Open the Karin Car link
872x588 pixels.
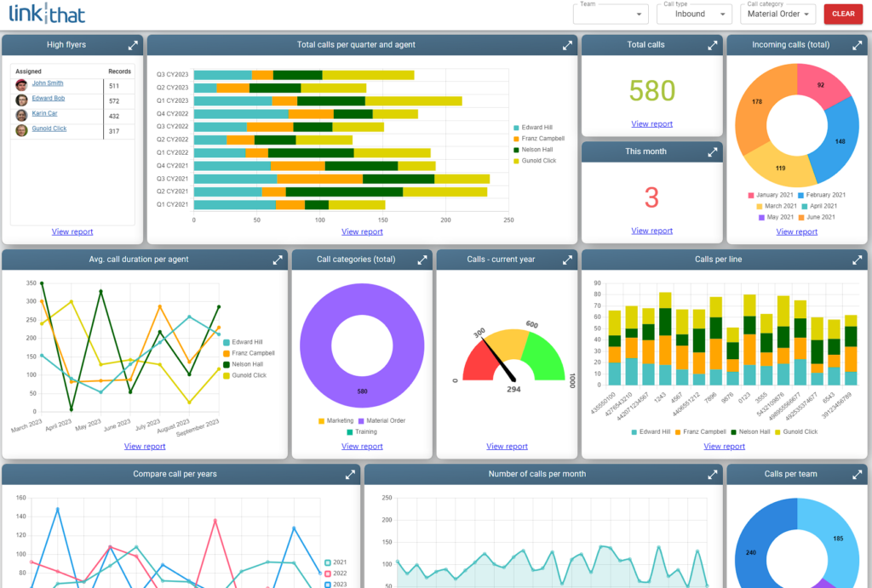(44, 113)
